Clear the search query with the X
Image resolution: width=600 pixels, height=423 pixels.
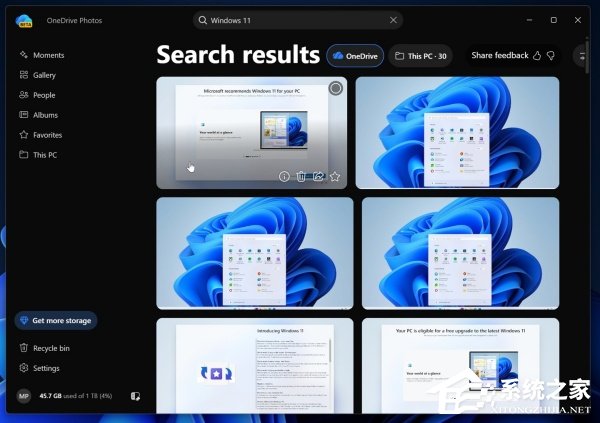click(393, 20)
